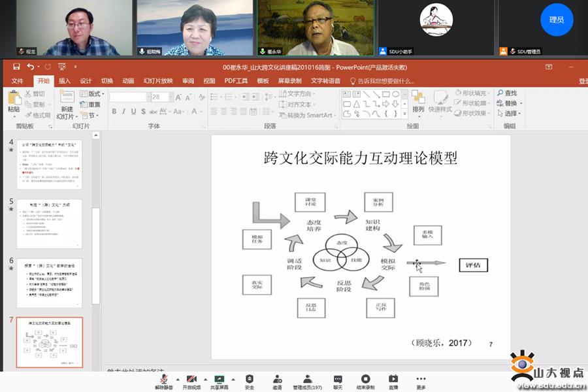Decrease the font size with the smaller A
The width and height of the screenshot is (588, 392).
click(188, 97)
